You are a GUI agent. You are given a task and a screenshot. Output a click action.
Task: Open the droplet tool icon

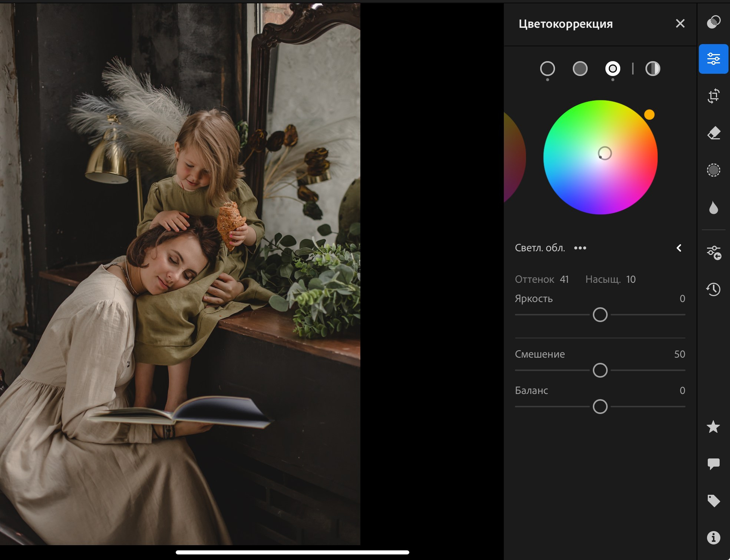pyautogui.click(x=713, y=208)
